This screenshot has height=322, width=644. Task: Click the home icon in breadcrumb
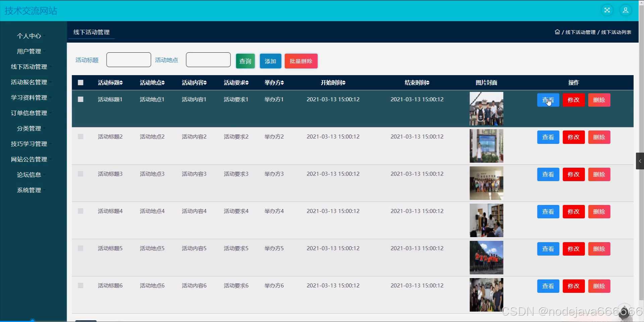coord(557,32)
